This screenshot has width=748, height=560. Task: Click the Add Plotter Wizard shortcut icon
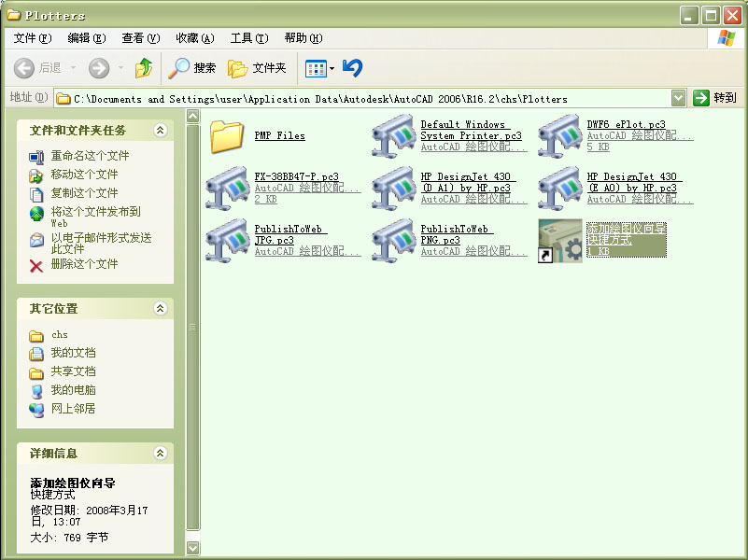[560, 241]
